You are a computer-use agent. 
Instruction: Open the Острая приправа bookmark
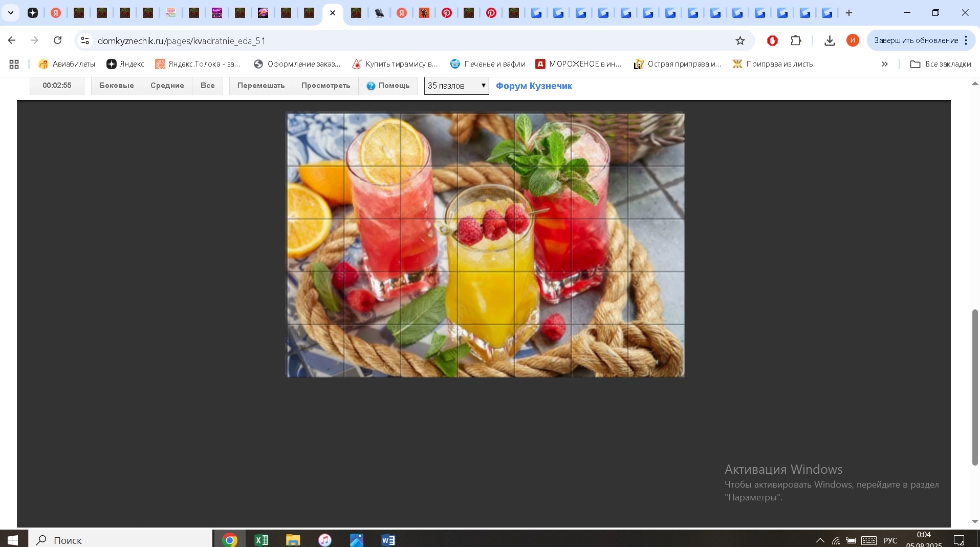point(678,64)
